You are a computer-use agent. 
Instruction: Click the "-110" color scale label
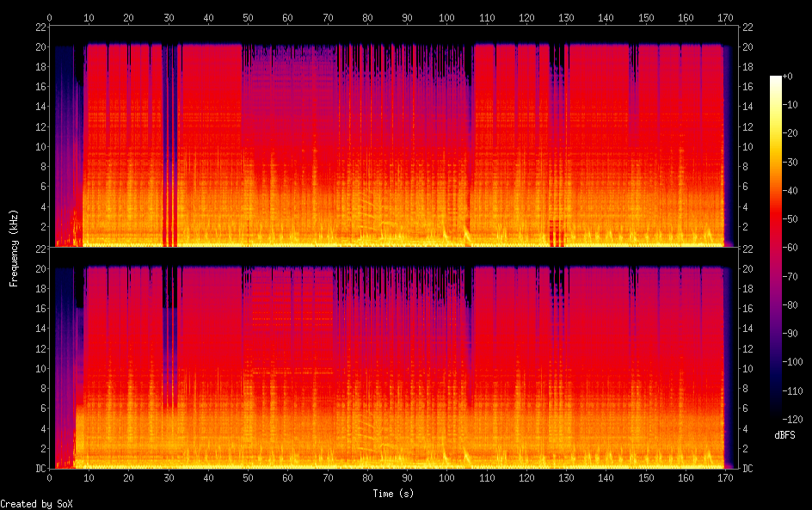coord(792,391)
